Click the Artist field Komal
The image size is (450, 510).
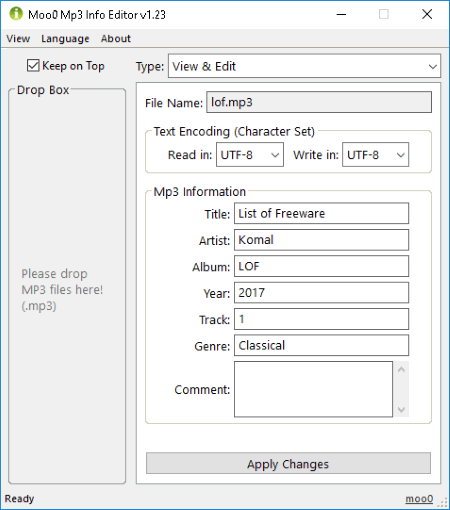(x=321, y=240)
